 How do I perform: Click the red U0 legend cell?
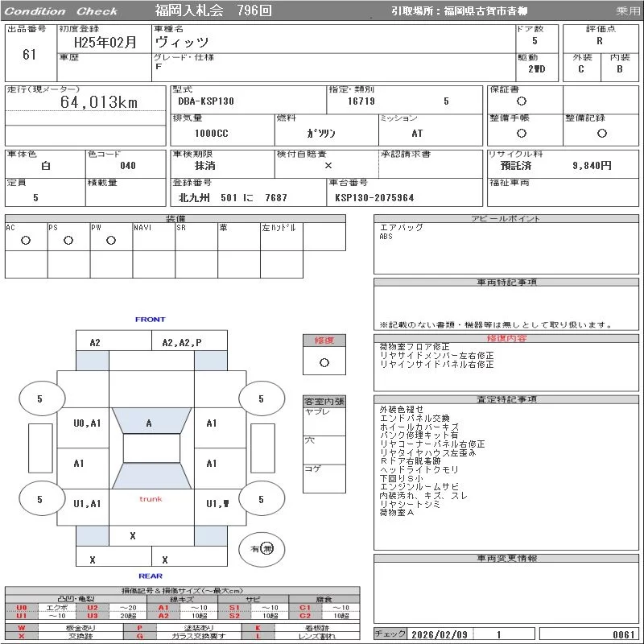[x=22, y=608]
